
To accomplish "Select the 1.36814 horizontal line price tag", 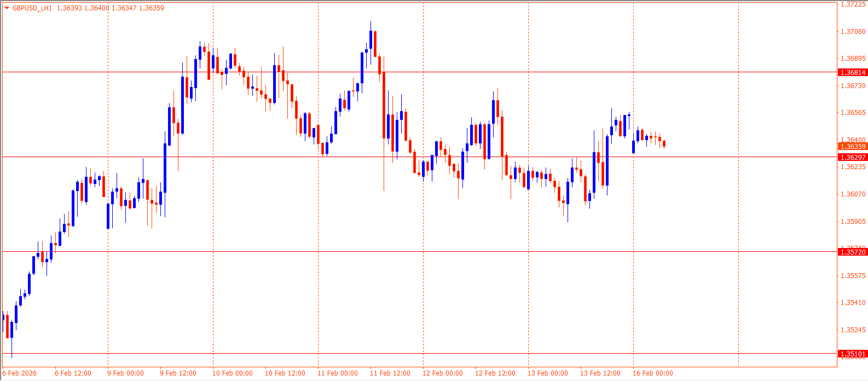I will tap(853, 72).
